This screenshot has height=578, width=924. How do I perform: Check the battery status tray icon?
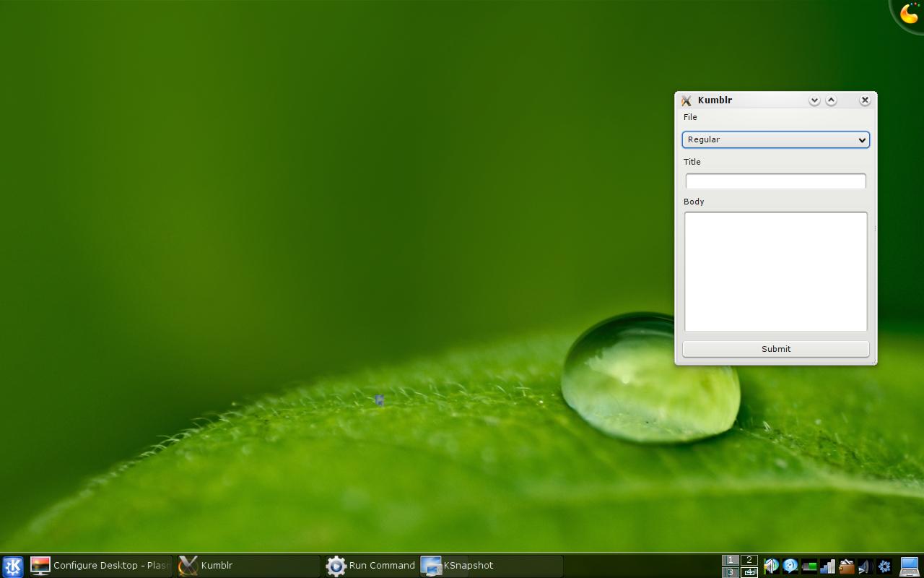pyautogui.click(x=809, y=566)
